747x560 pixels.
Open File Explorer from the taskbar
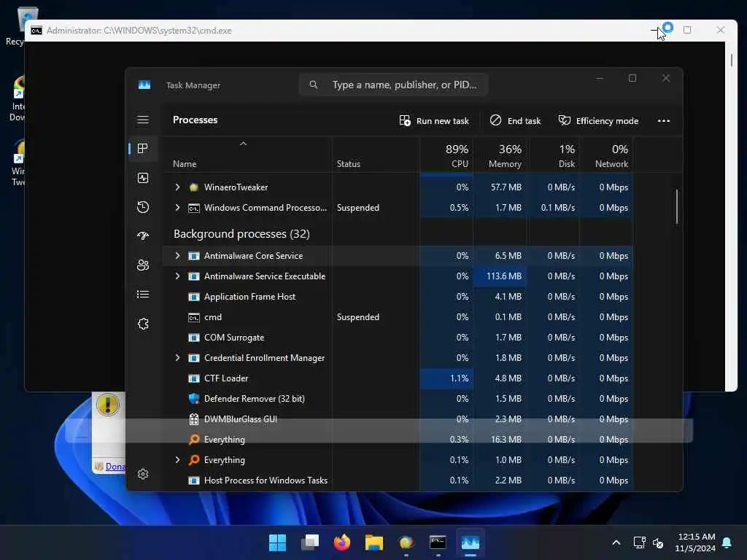[x=374, y=542]
